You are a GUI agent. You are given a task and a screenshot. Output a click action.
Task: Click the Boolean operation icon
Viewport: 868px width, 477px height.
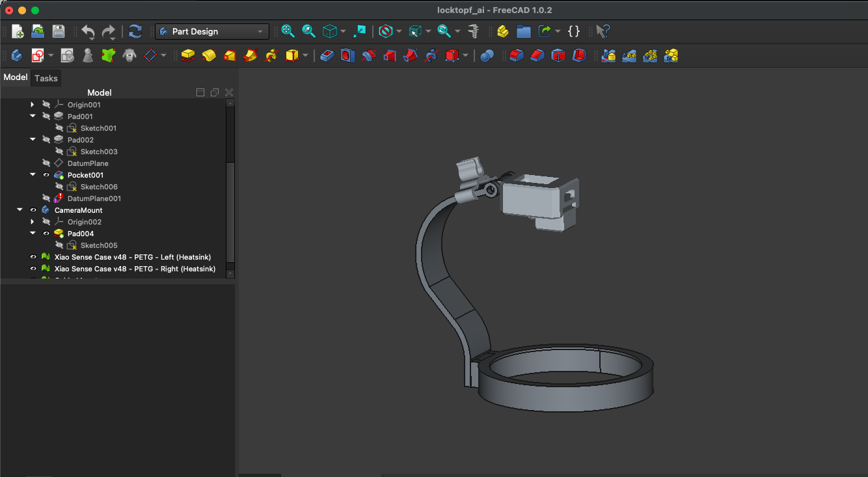[x=487, y=56]
